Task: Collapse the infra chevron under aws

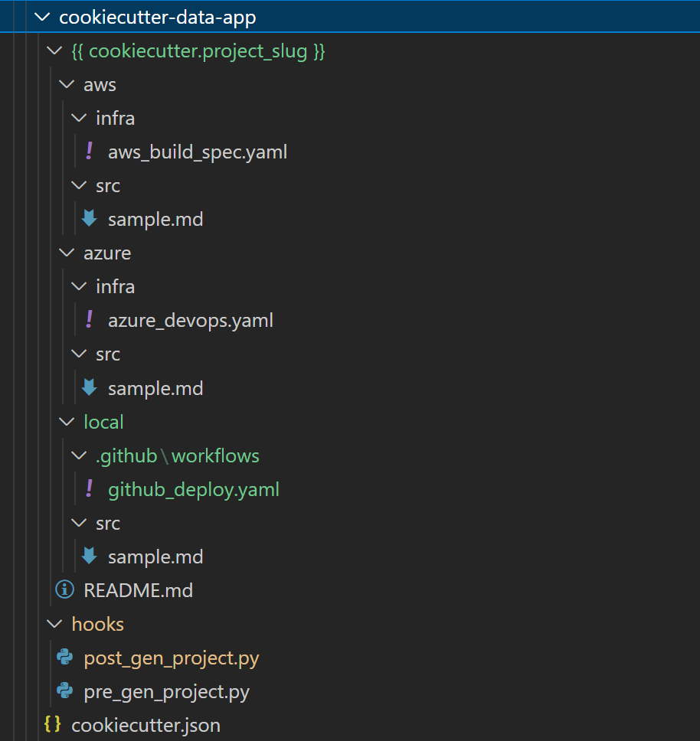Action: click(79, 118)
